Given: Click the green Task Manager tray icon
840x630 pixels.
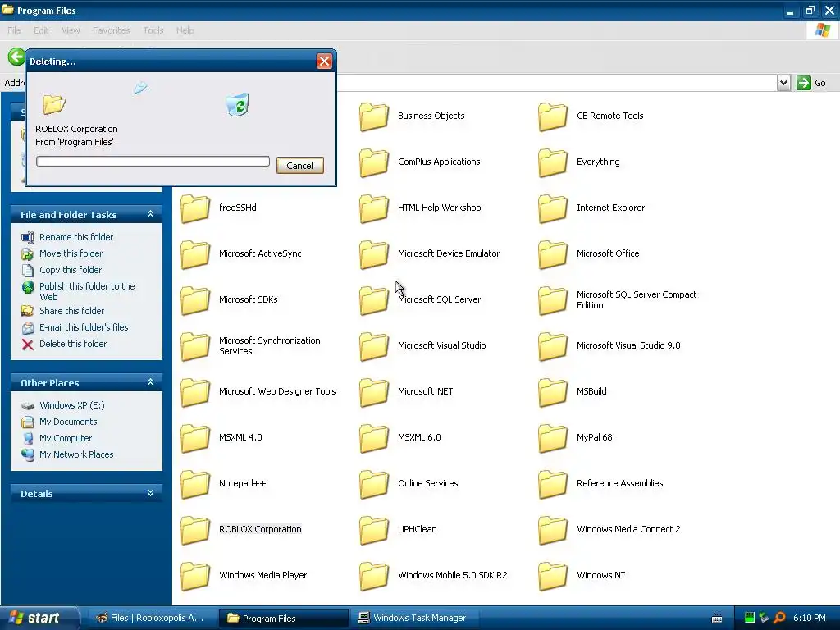Looking at the screenshot, I should point(750,618).
